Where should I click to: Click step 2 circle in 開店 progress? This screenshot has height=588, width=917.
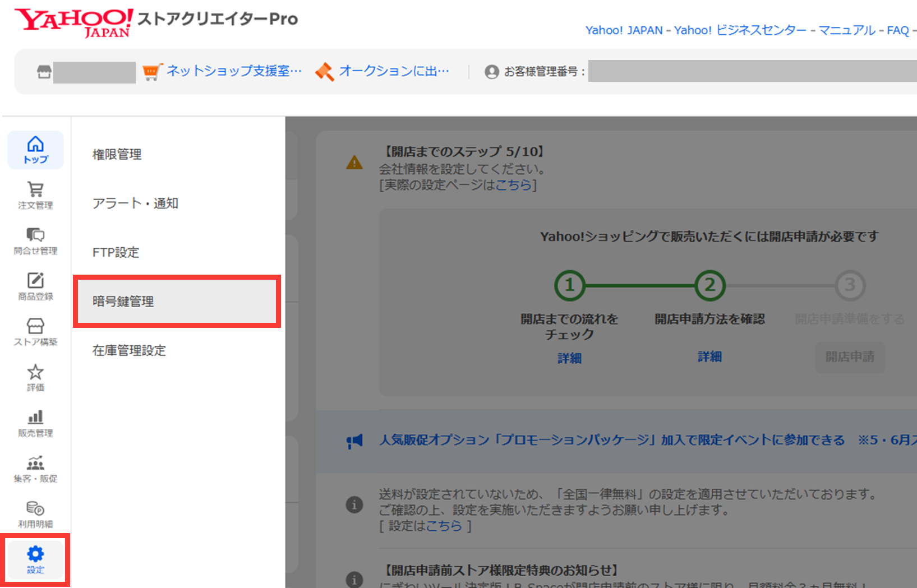[x=709, y=285]
